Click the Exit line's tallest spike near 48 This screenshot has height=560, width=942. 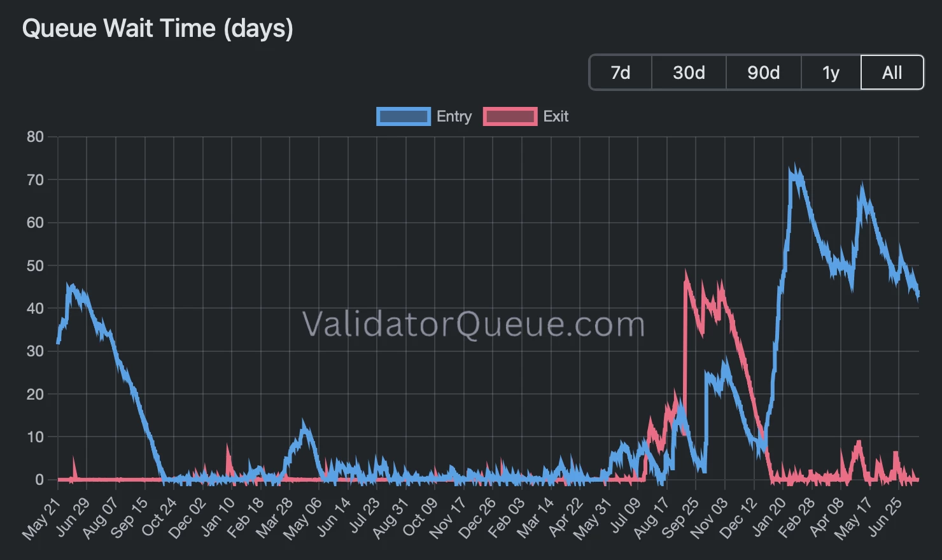click(x=686, y=275)
